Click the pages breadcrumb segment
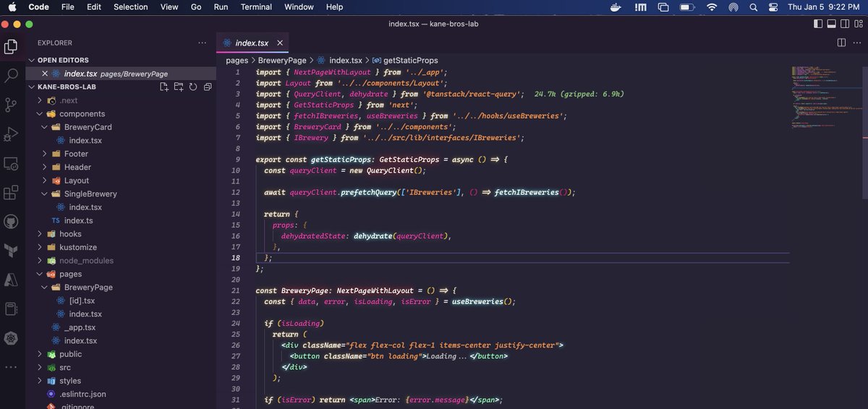The height and width of the screenshot is (409, 868). tap(237, 61)
